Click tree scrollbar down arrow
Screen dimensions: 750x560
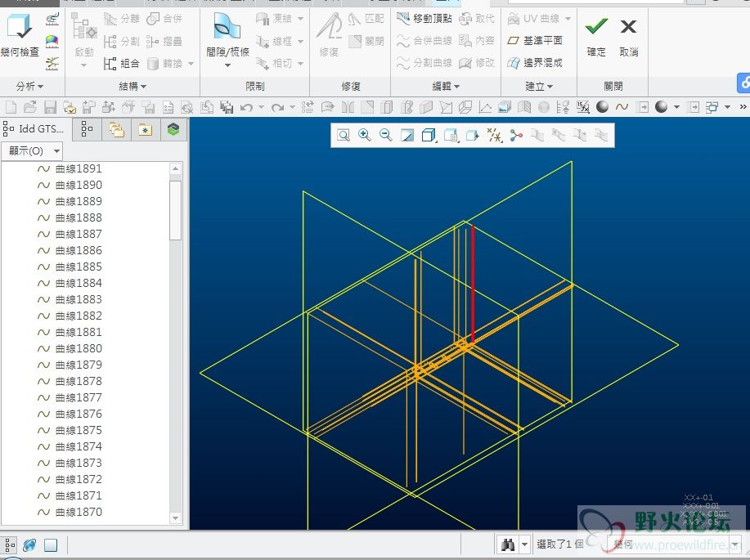[x=176, y=518]
